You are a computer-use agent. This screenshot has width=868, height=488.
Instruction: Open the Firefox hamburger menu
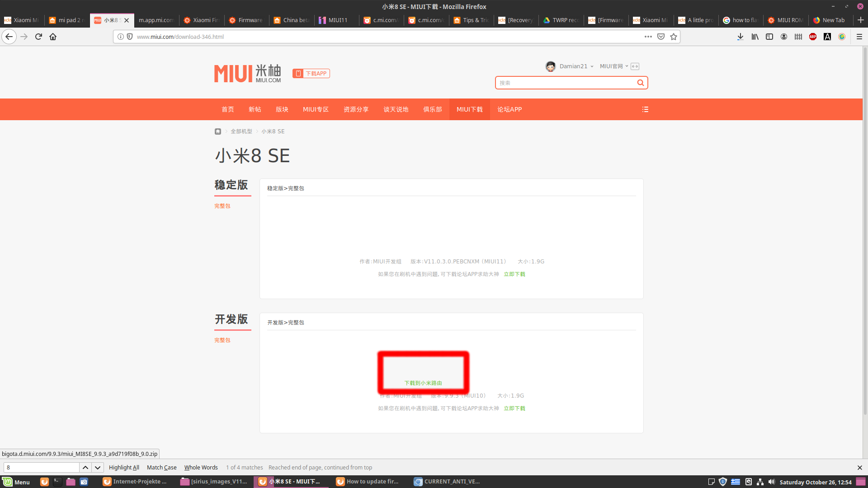pyautogui.click(x=859, y=37)
